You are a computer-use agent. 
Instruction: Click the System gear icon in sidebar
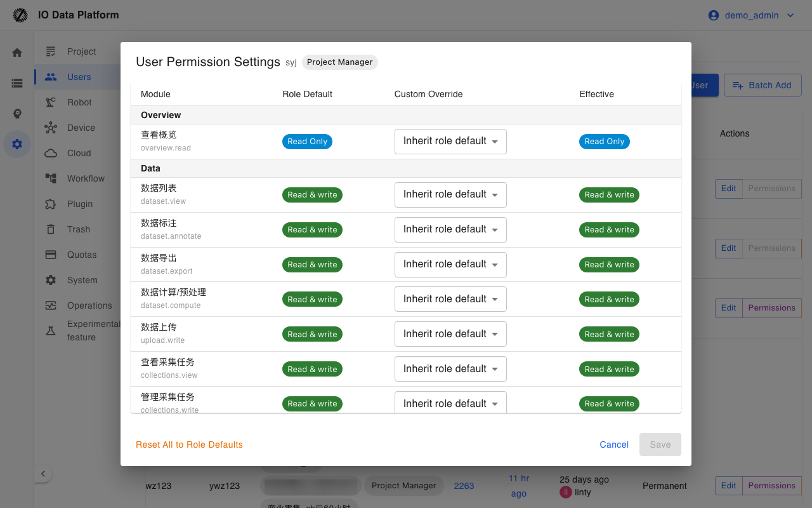[x=51, y=280]
